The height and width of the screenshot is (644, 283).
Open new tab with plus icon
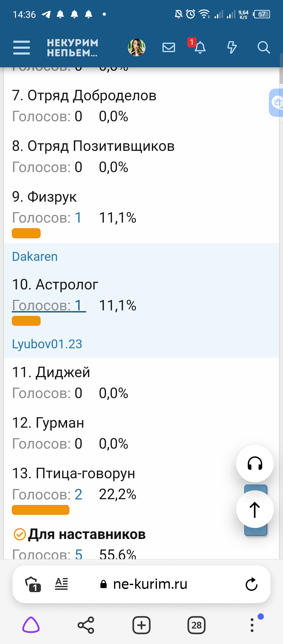click(141, 625)
